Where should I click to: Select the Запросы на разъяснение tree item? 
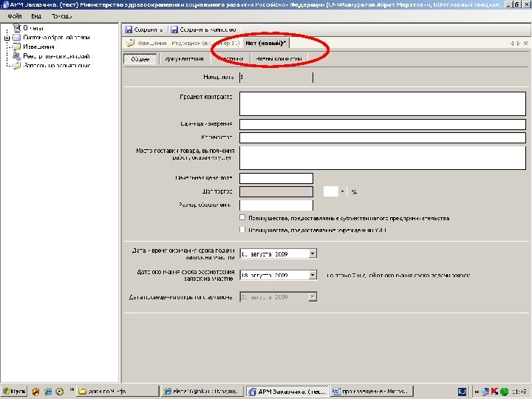pyautogui.click(x=56, y=66)
